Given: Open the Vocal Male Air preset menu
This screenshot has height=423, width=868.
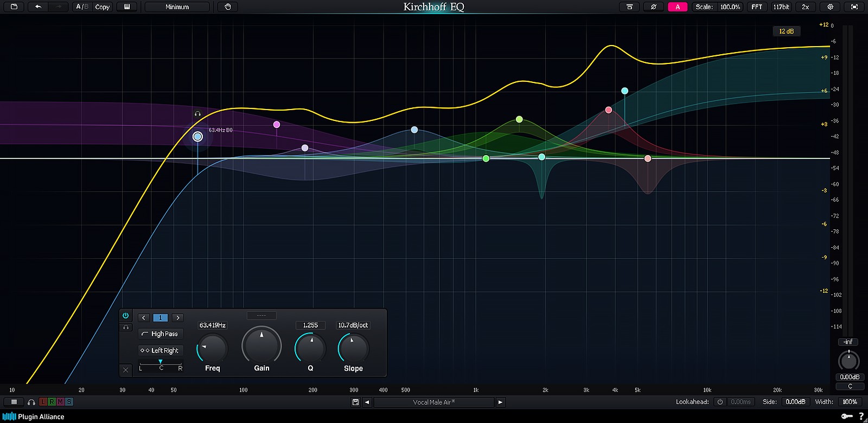Looking at the screenshot, I should click(x=433, y=402).
